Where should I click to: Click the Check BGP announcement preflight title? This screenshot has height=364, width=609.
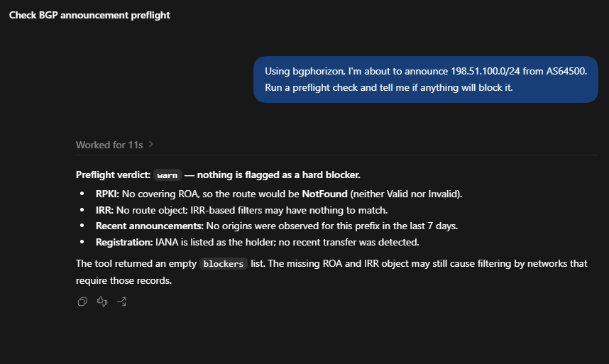[89, 15]
